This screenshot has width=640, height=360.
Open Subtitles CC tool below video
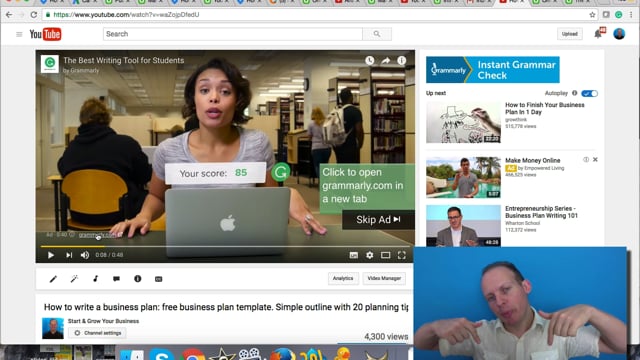(x=158, y=279)
